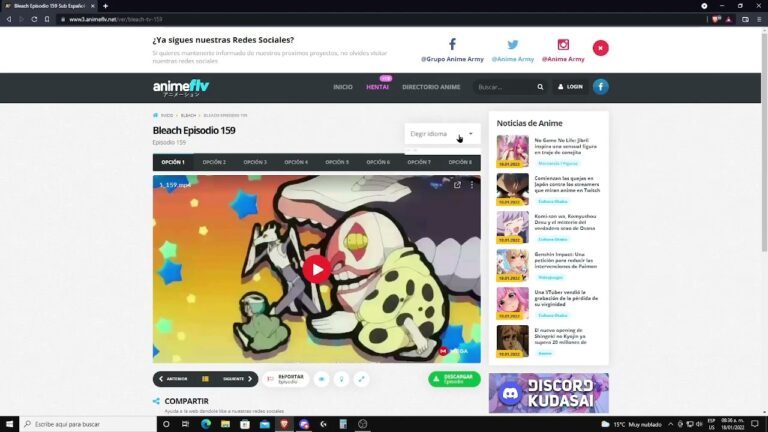
Task: Open Komi-san news article thumbnail
Action: pos(512,227)
